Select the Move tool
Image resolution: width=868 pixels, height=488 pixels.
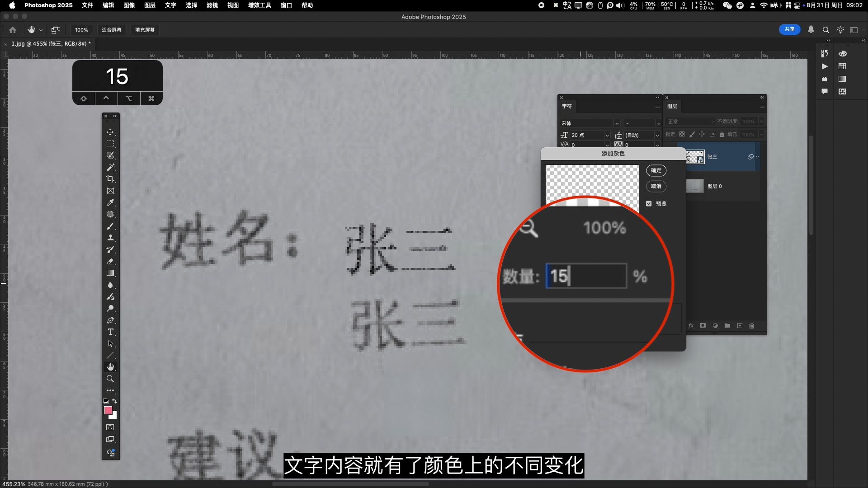[110, 132]
